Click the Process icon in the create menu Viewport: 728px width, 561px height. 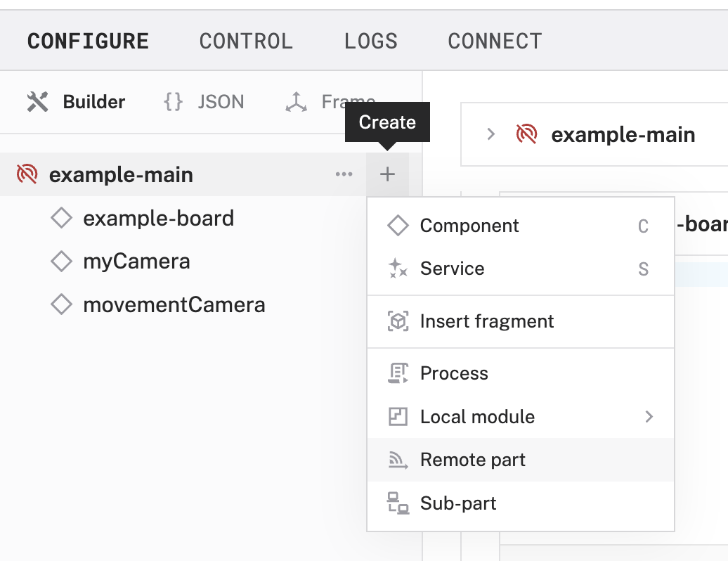point(399,373)
